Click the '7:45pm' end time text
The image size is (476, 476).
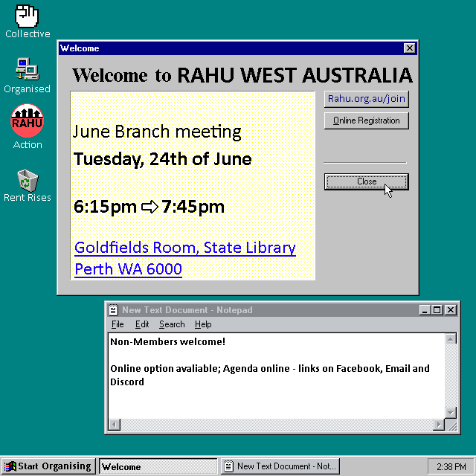coord(193,207)
